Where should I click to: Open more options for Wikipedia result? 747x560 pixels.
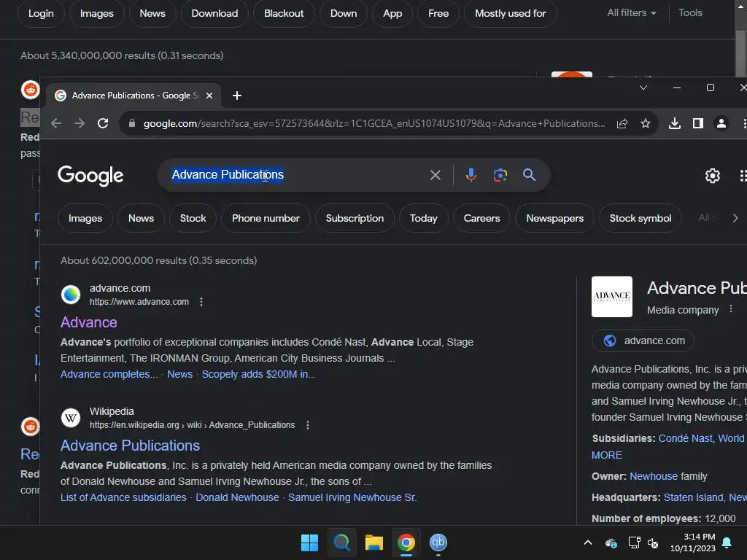tap(308, 425)
